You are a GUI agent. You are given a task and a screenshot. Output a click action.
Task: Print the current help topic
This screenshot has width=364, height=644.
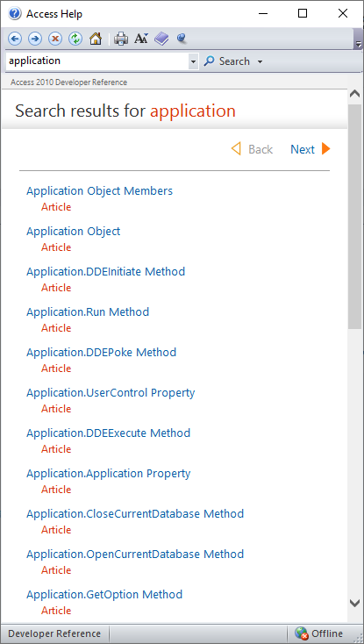point(121,39)
